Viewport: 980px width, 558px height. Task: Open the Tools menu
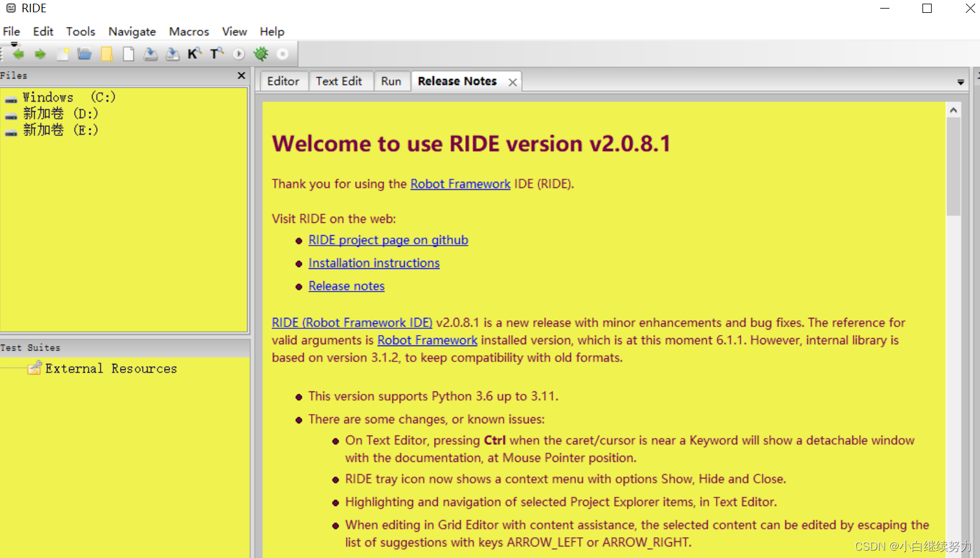point(81,31)
